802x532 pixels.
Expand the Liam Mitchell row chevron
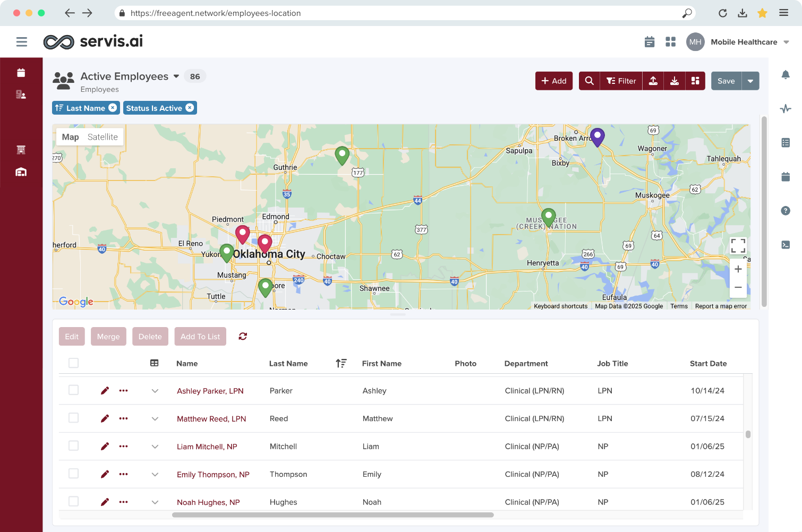coord(155,447)
